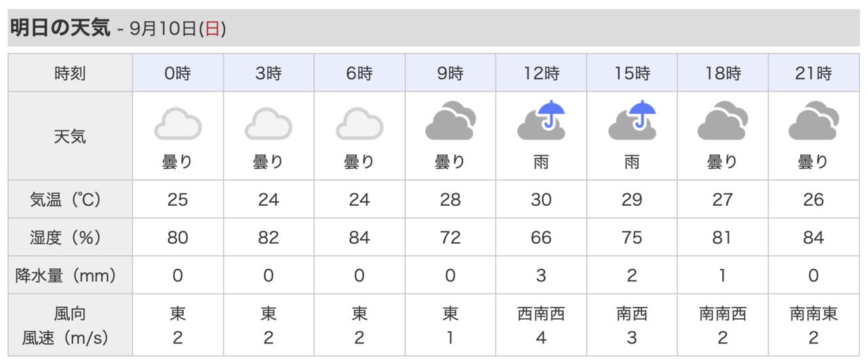Viewport: 868px width, 363px height.
Task: Select the 12時 column header
Action: 541,73
